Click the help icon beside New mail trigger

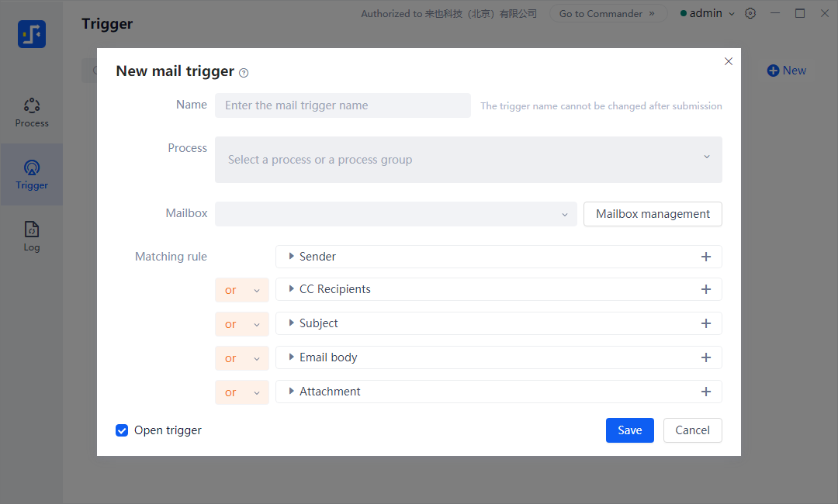coord(244,73)
